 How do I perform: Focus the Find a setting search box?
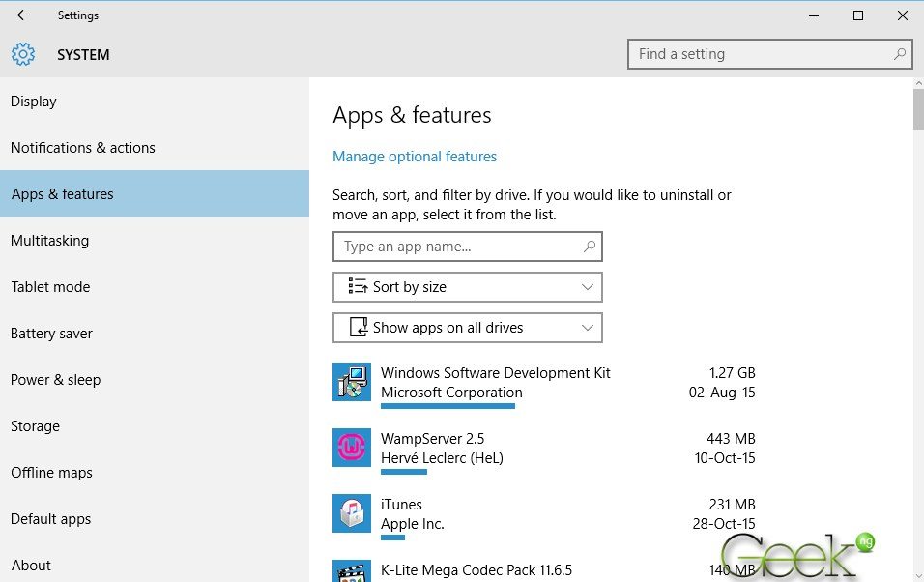click(x=770, y=54)
